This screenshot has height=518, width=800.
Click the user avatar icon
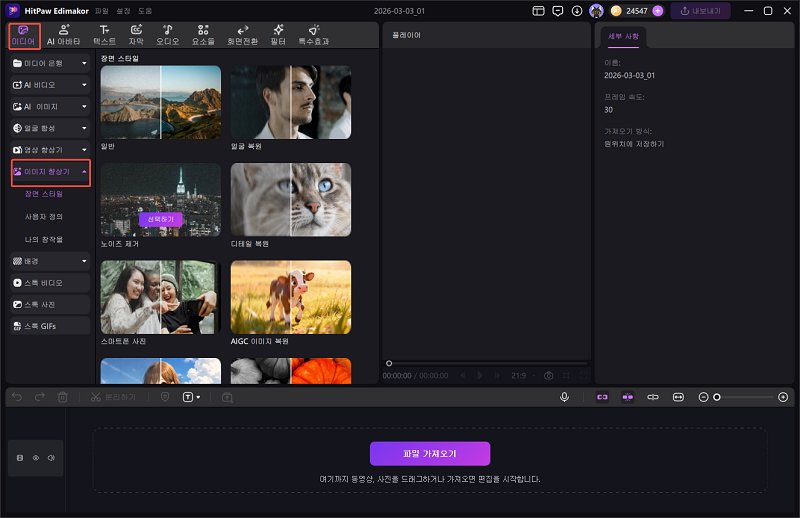tap(596, 11)
